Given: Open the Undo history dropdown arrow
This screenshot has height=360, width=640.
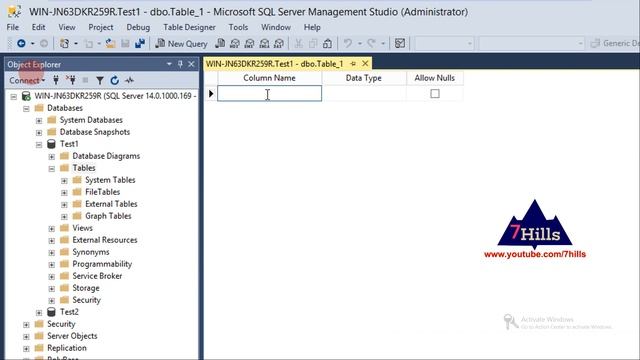Looking at the screenshot, I should (360, 43).
